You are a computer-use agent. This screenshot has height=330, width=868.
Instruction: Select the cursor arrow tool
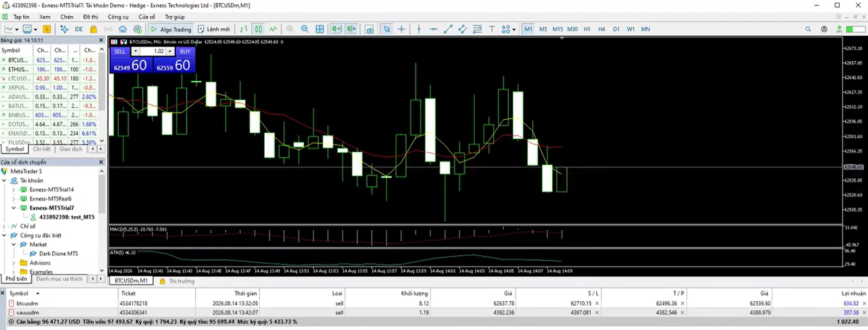click(387, 29)
